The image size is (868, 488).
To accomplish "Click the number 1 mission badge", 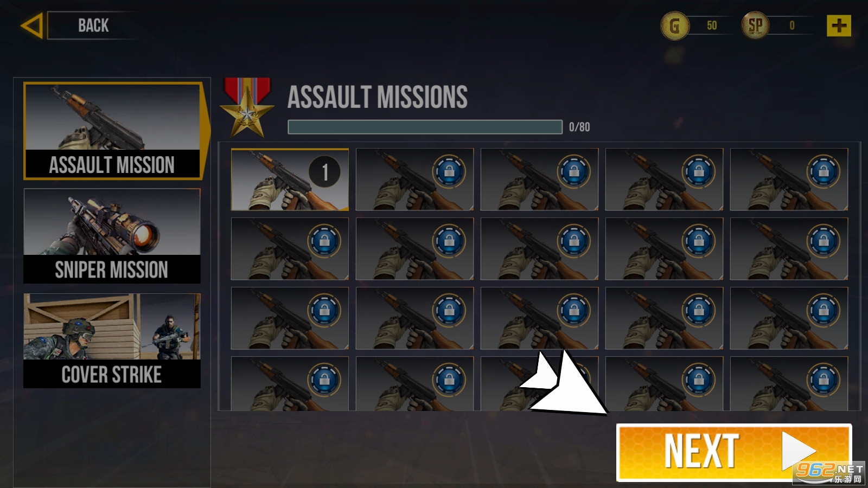I will coord(324,172).
